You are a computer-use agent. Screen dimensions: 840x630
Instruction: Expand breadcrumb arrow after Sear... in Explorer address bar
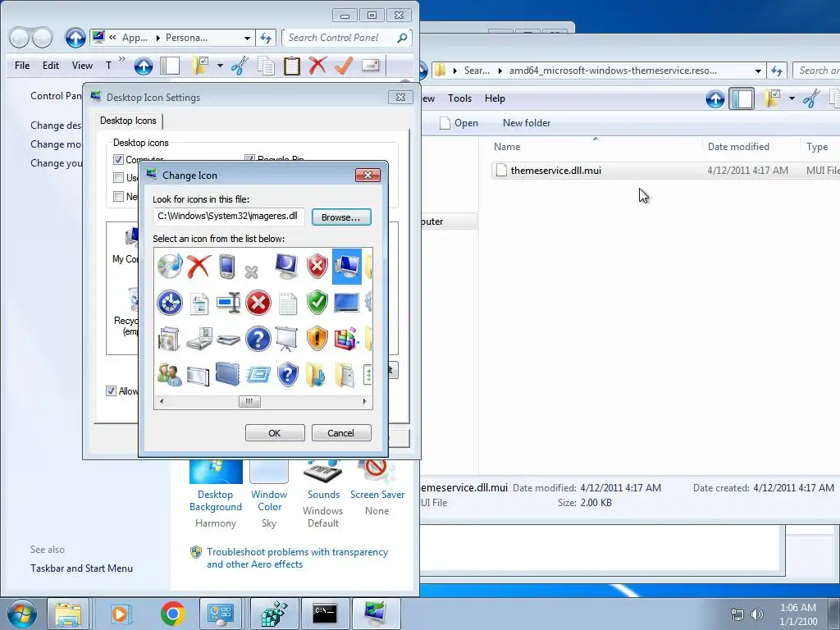pos(500,71)
